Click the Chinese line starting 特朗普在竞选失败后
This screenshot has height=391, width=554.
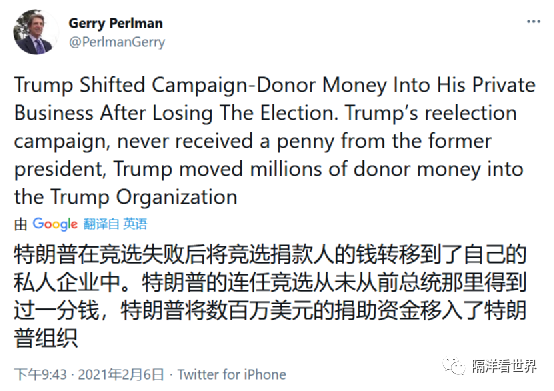coord(270,255)
